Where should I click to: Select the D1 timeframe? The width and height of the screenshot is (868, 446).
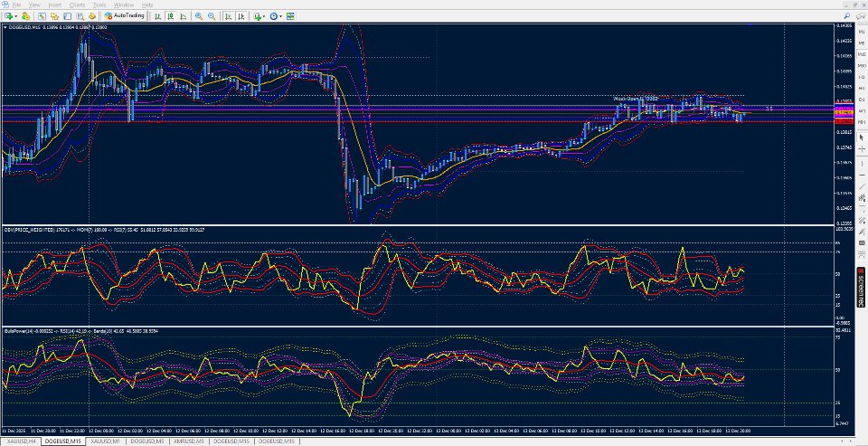tap(862, 100)
